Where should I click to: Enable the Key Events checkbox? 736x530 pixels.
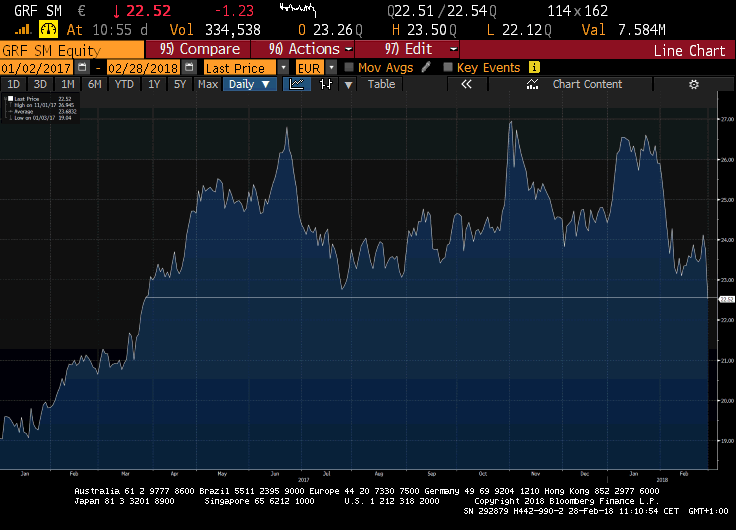point(448,67)
